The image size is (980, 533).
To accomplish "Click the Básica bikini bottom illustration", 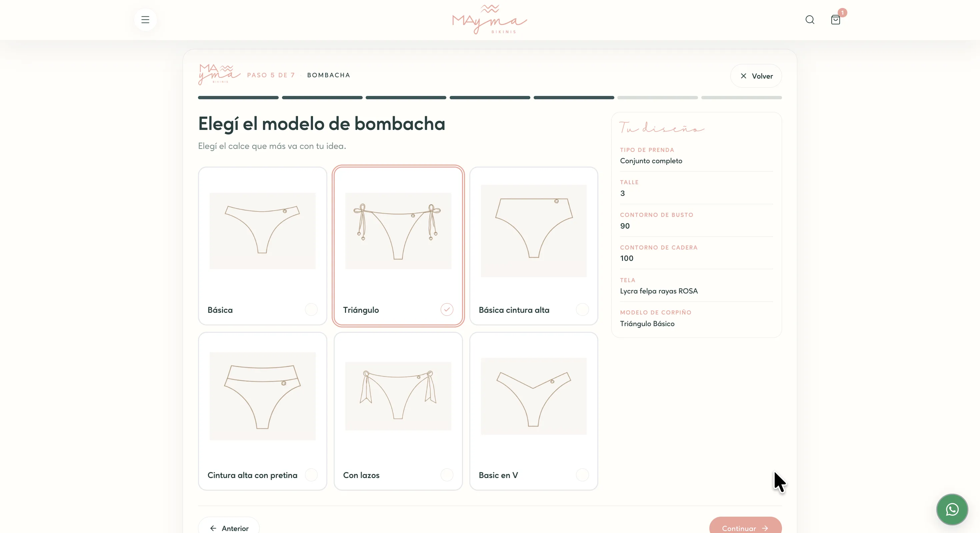I will tap(263, 231).
